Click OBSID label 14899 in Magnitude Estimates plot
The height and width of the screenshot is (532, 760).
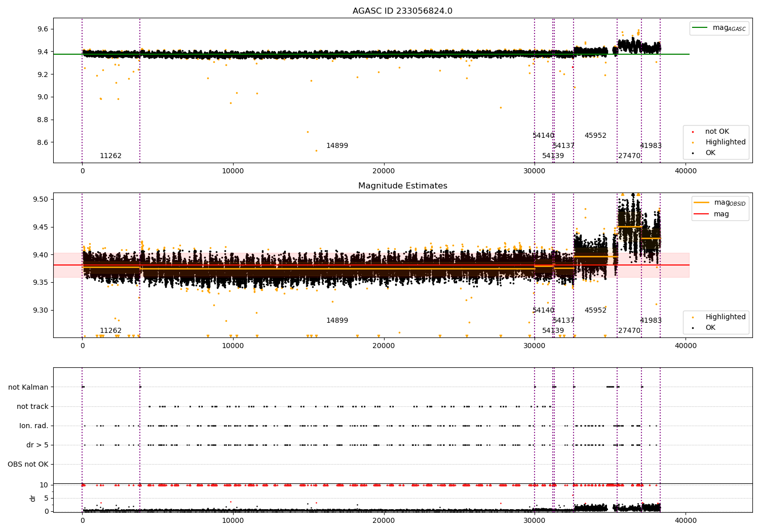click(x=337, y=320)
